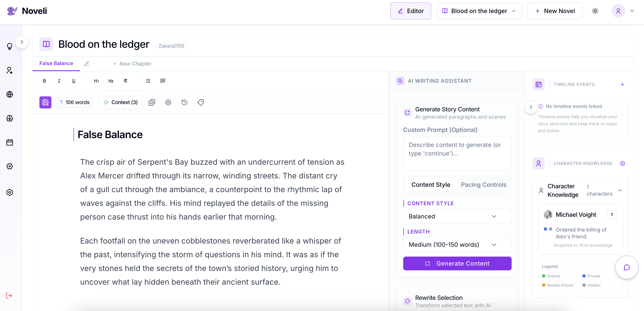Click the brain icon in left sidebar
The height and width of the screenshot is (311, 644).
[x=9, y=118]
